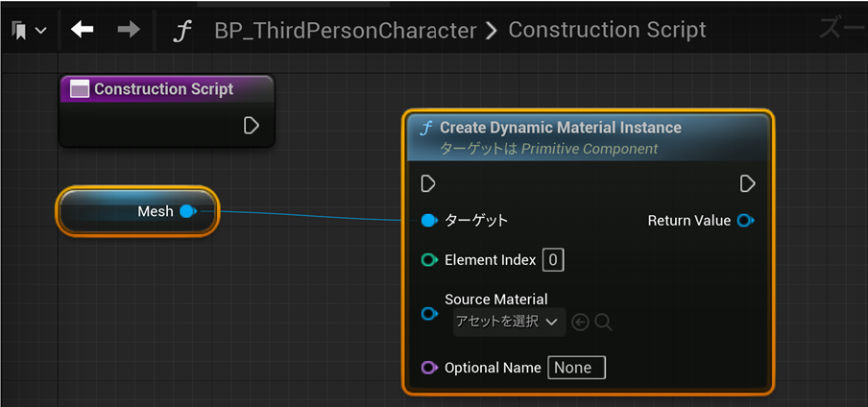The image size is (868, 407).
Task: Select the Create Dynamic Material Instance node title
Action: (560, 128)
